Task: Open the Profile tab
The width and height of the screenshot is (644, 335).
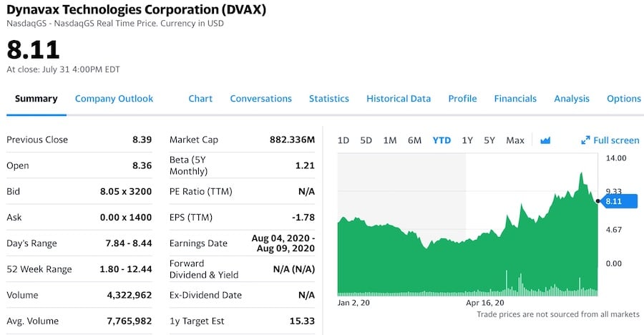Action: click(x=462, y=99)
